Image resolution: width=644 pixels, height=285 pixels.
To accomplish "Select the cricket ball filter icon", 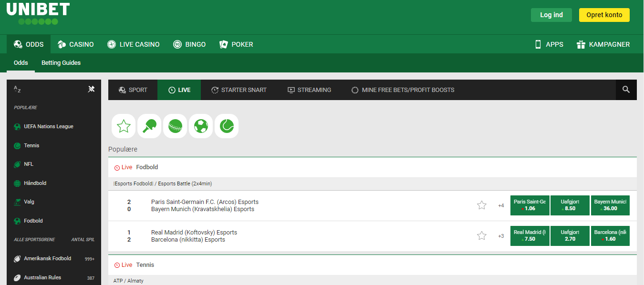I will pyautogui.click(x=175, y=126).
